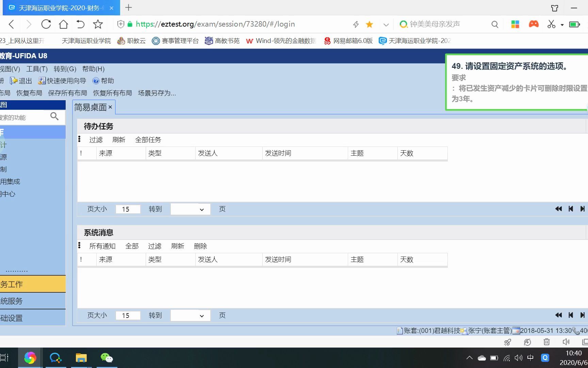Open the 赛事管理平台 bookmark
Image resolution: width=588 pixels, height=368 pixels.
point(175,41)
